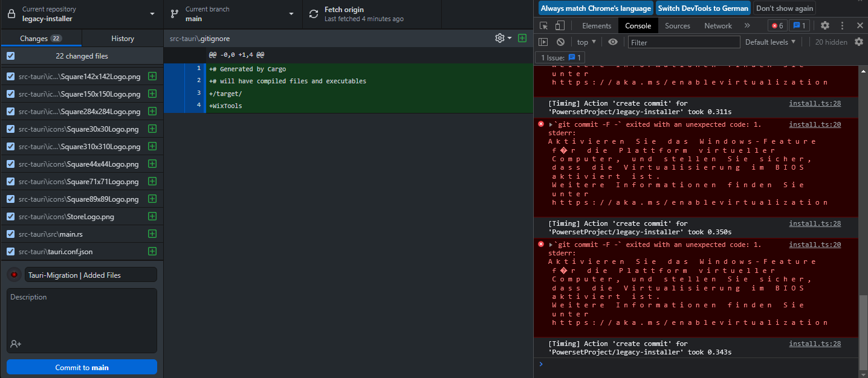868x378 pixels.
Task: Uncheck Square142x142Logo.png file checkbox
Action: (10, 77)
